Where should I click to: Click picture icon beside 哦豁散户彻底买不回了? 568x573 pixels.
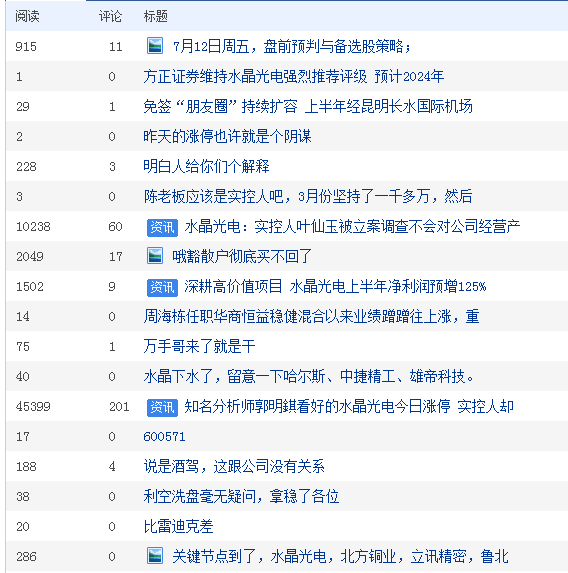155,256
